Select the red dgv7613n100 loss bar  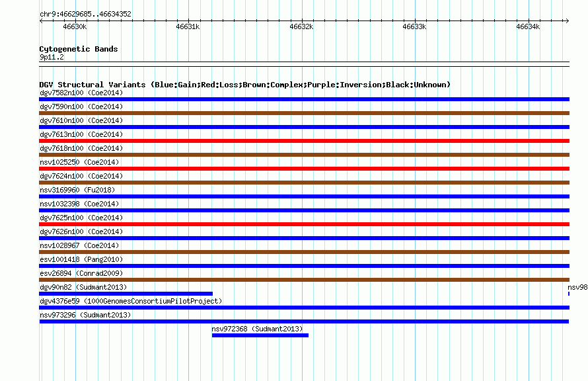pos(304,141)
